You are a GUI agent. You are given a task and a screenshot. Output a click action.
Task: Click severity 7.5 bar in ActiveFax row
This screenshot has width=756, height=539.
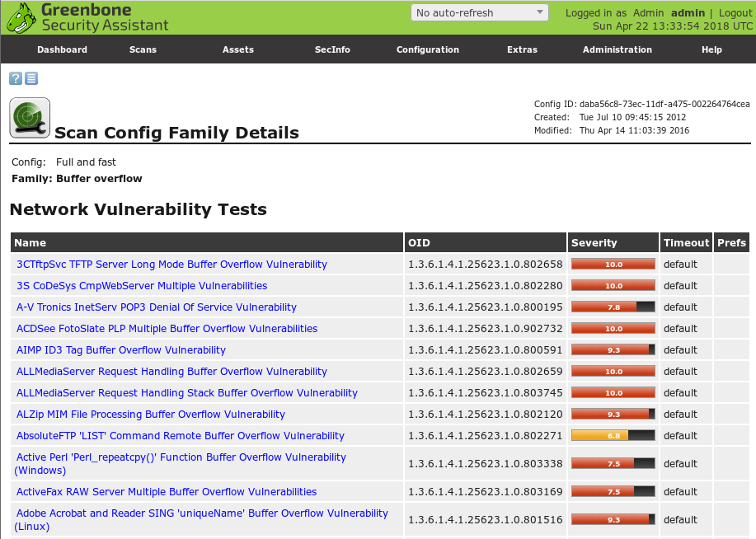(x=613, y=492)
